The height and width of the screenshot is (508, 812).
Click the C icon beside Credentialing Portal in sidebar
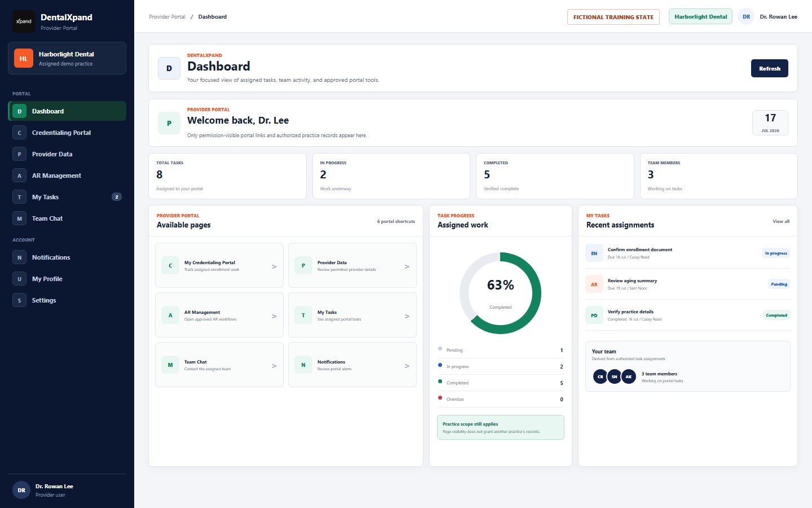click(x=19, y=133)
